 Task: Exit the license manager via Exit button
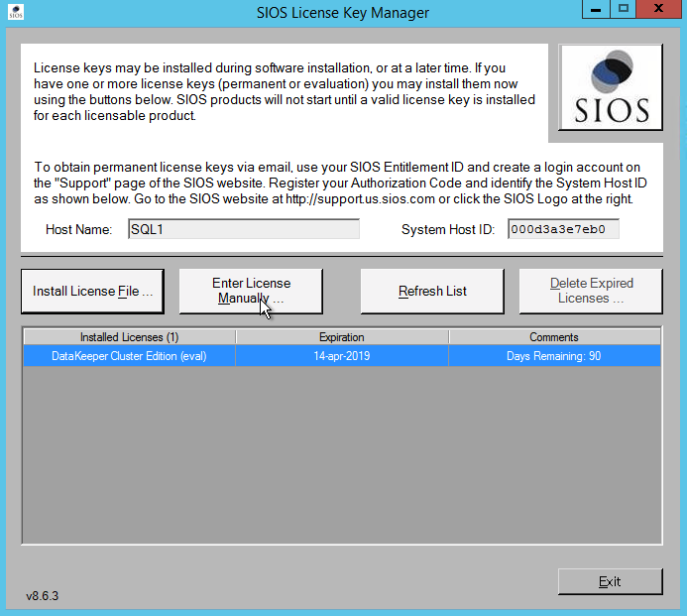coord(609,581)
